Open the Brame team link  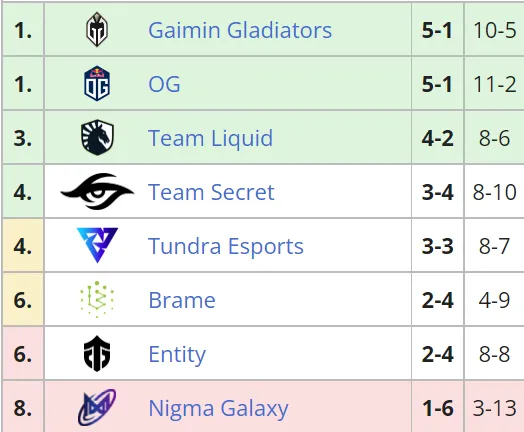182,300
